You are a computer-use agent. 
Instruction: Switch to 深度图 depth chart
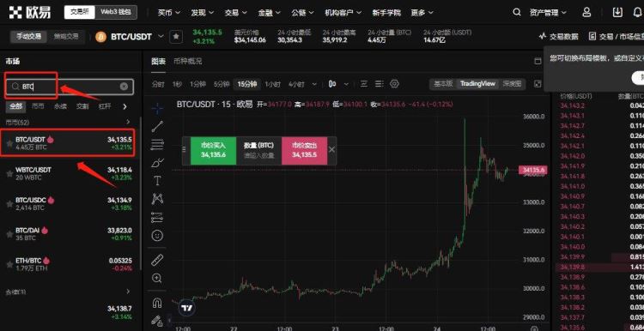512,84
